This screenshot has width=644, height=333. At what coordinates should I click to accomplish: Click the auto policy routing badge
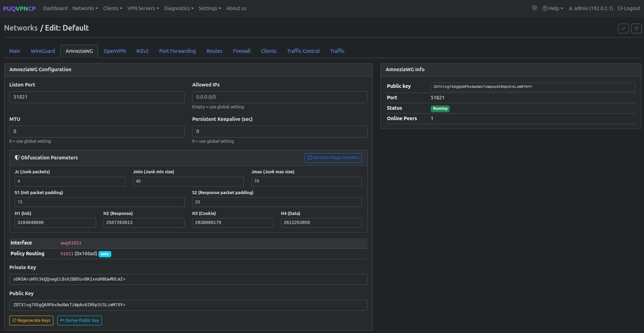(105, 254)
